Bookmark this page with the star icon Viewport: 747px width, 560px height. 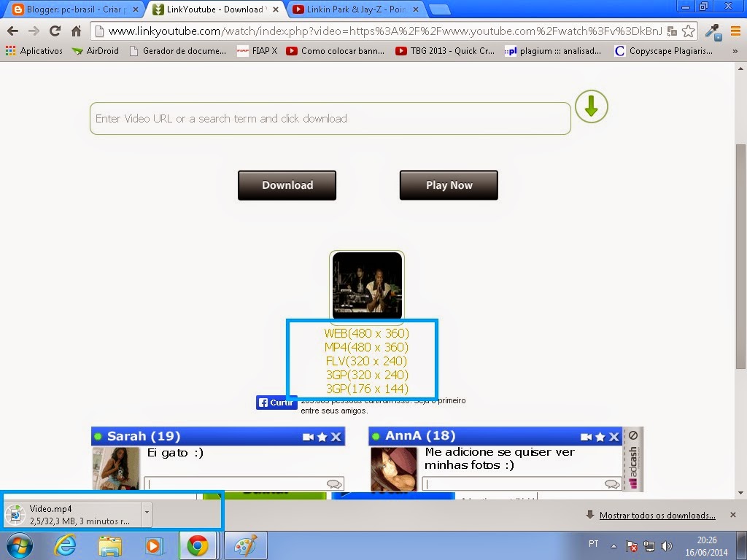coord(688,31)
